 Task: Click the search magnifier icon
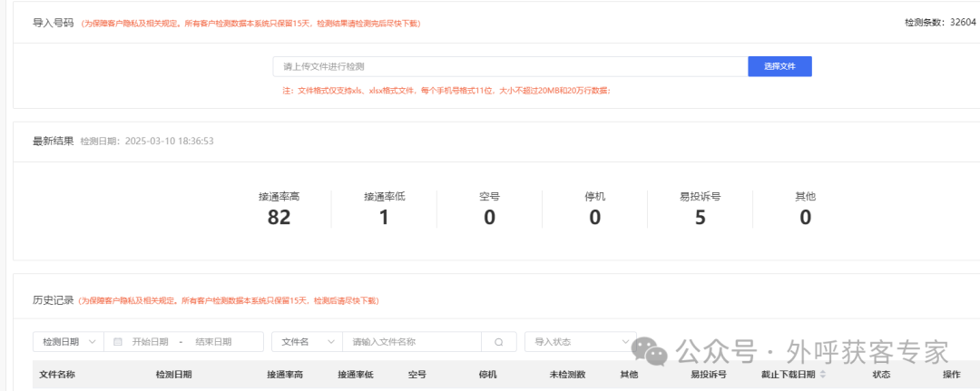(x=498, y=342)
